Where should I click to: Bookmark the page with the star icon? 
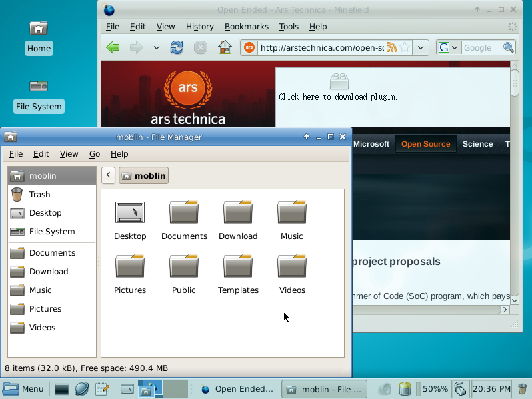point(405,47)
